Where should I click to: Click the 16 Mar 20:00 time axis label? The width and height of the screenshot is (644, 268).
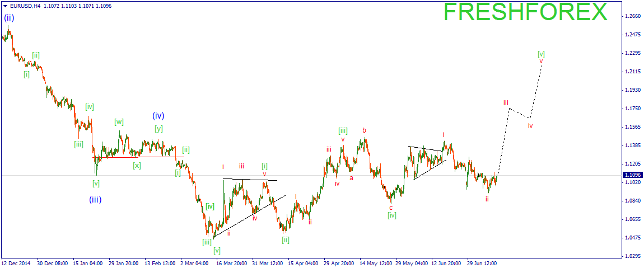click(230, 262)
